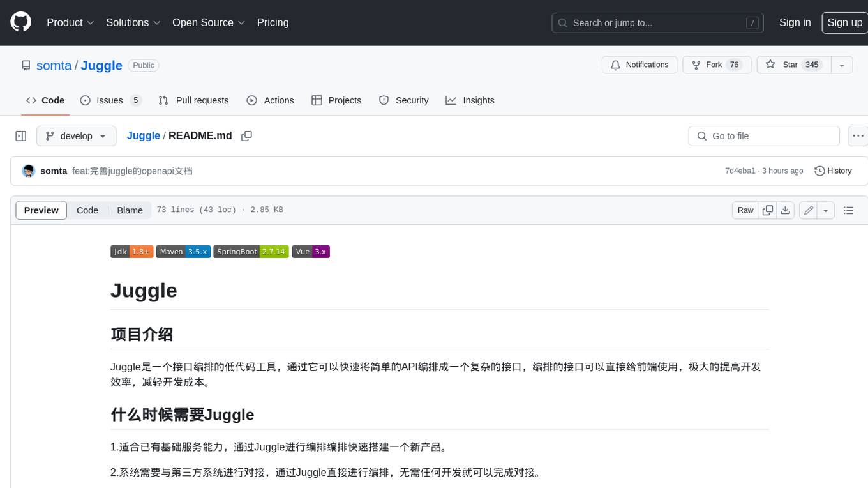The width and height of the screenshot is (868, 488).
Task: Download the raw file
Action: click(786, 210)
